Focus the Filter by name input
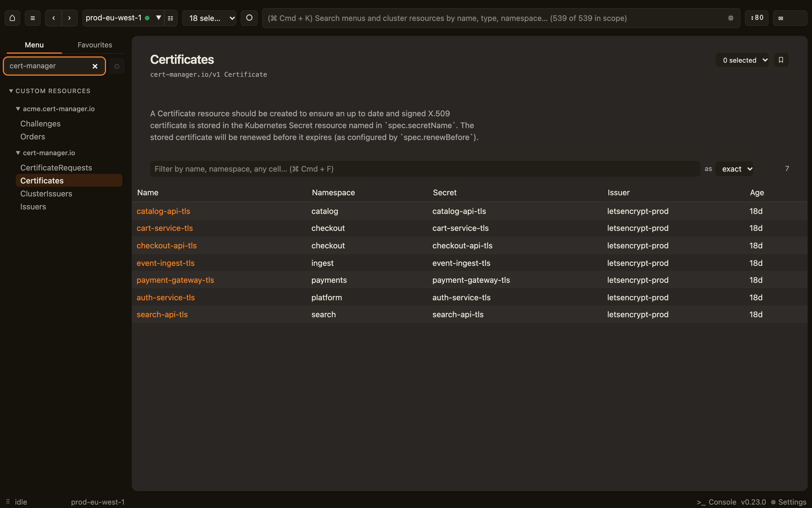Image resolution: width=812 pixels, height=508 pixels. (425, 169)
